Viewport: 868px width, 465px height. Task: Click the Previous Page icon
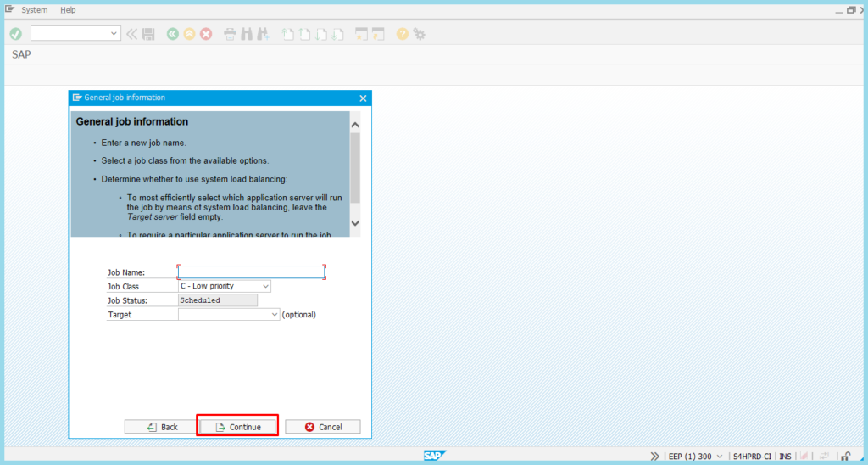[304, 34]
